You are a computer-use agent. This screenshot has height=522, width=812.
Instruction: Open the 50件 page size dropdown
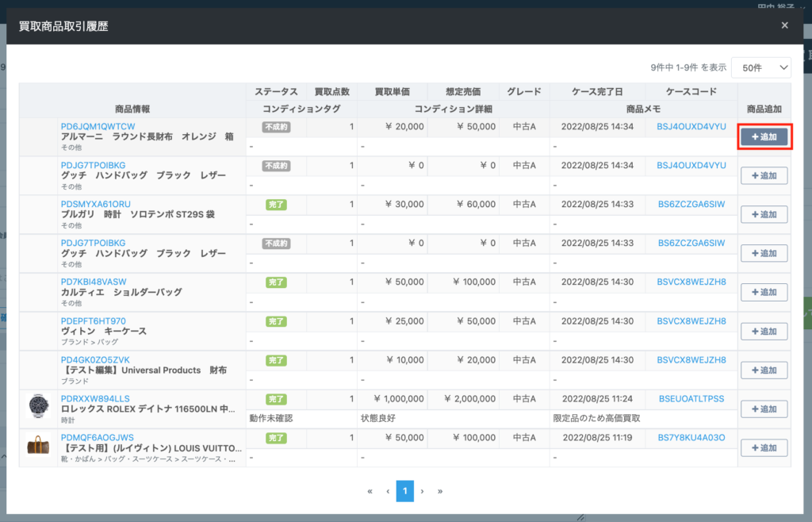[760, 68]
